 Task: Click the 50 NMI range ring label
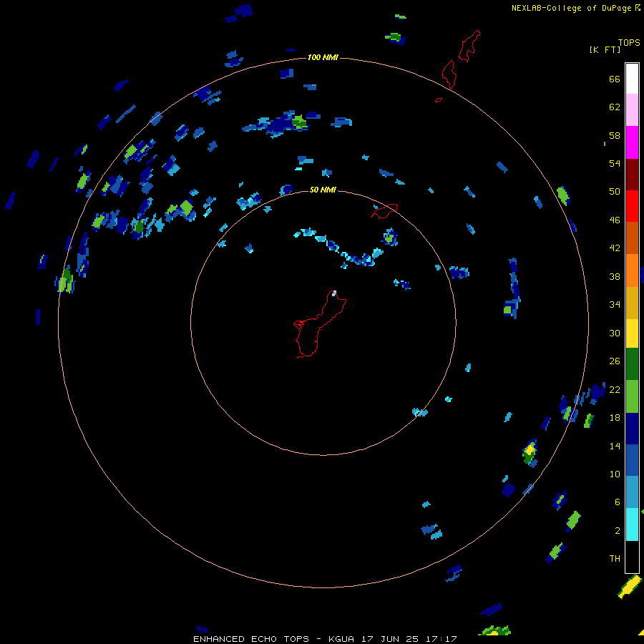click(323, 190)
